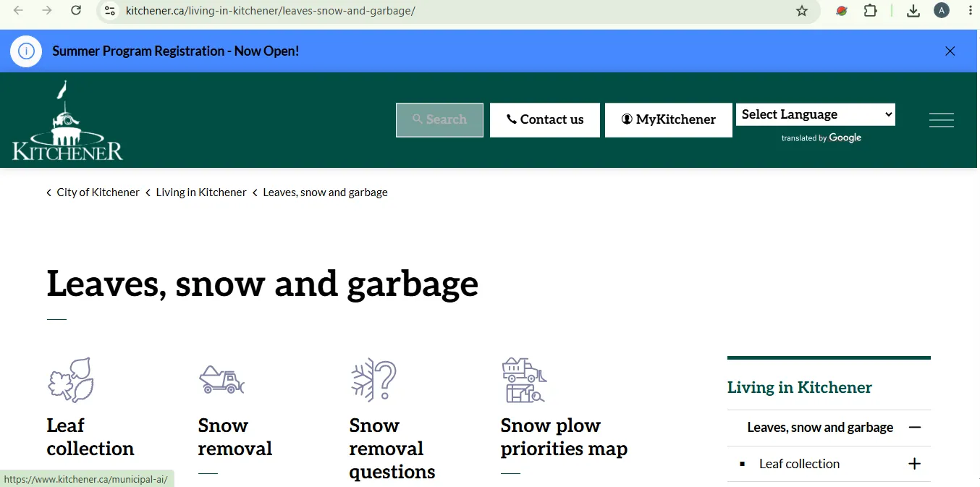Open the Contact us button
The width and height of the screenshot is (980, 487).
pos(545,120)
